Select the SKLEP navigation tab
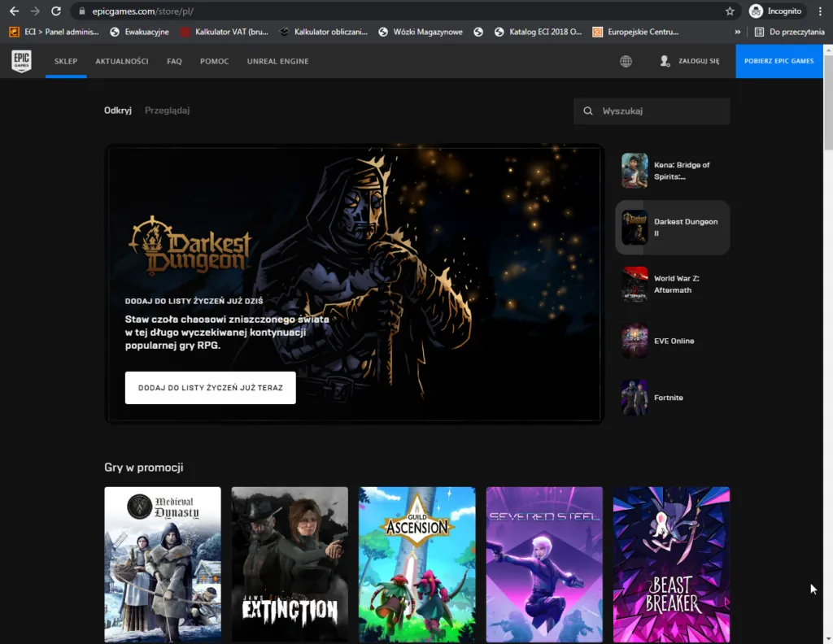 click(x=66, y=61)
